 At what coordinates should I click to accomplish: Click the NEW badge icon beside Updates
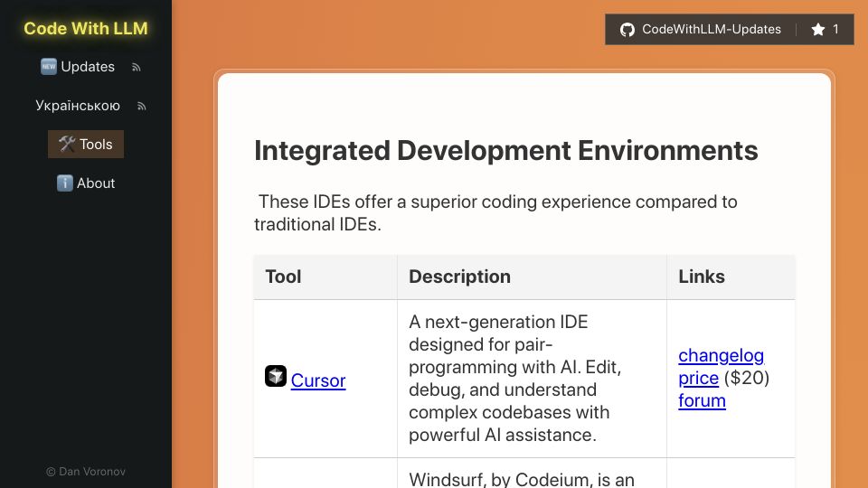coord(49,66)
